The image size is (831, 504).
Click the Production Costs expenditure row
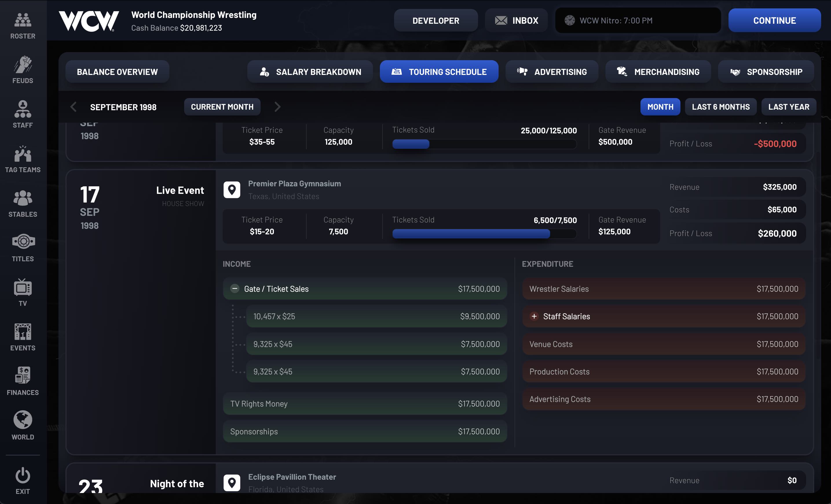point(663,371)
